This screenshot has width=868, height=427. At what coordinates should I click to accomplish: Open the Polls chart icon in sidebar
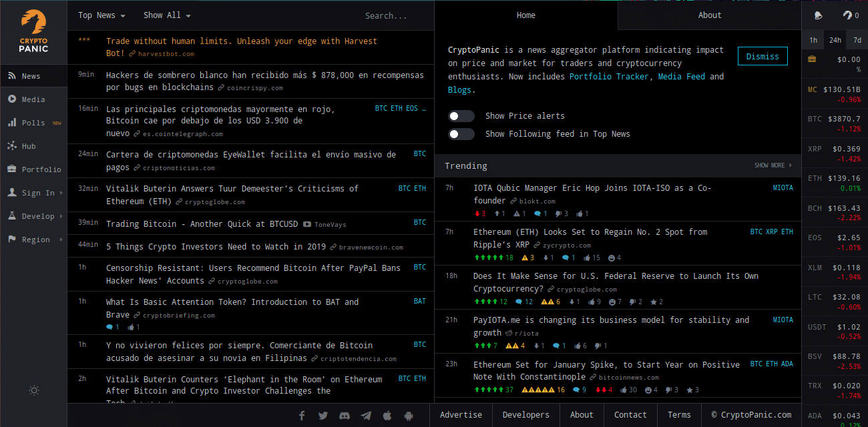click(12, 123)
